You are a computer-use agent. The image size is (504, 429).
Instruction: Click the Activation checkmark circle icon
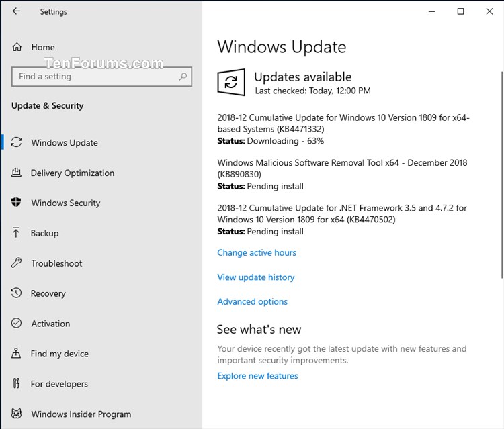coord(16,323)
